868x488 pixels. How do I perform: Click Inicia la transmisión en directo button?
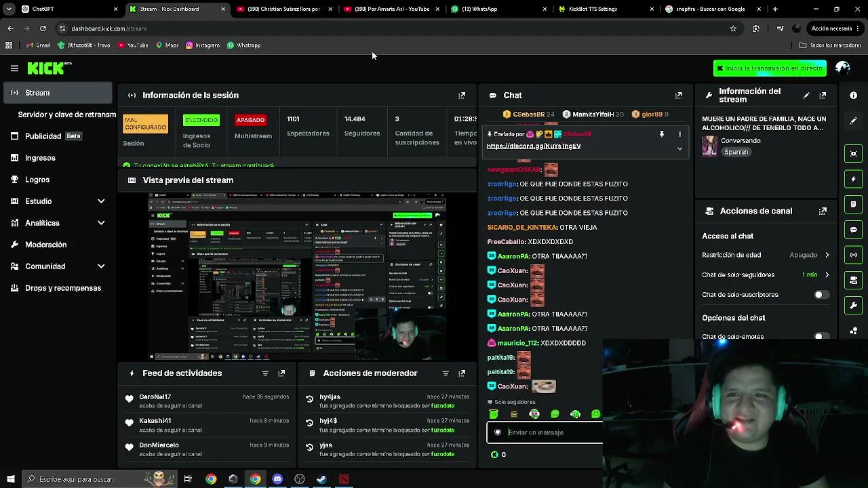770,68
